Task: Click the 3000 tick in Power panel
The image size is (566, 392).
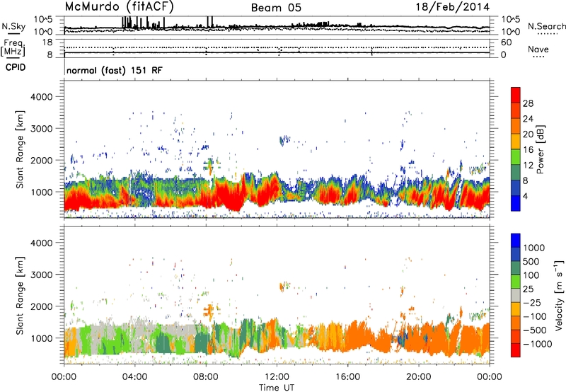Action: tap(41, 129)
